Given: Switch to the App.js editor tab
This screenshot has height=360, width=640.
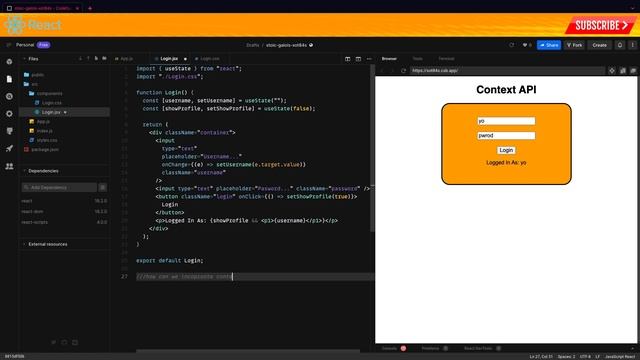Looking at the screenshot, I should click(124, 59).
